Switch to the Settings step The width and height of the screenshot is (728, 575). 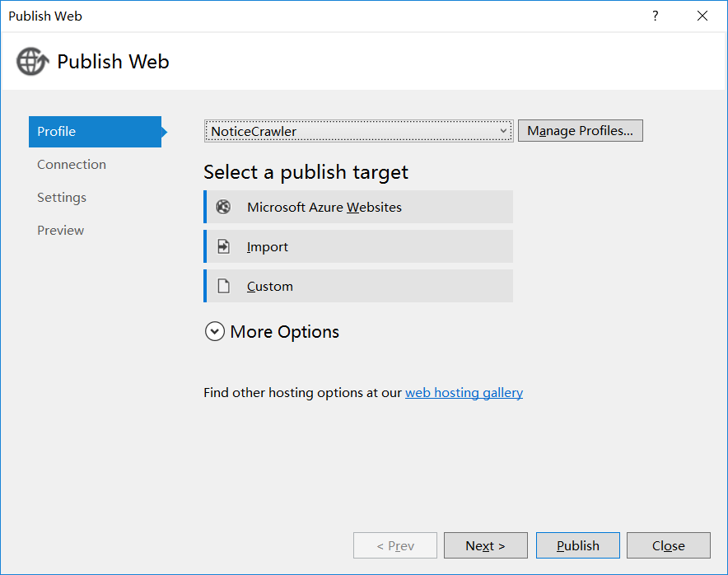62,198
